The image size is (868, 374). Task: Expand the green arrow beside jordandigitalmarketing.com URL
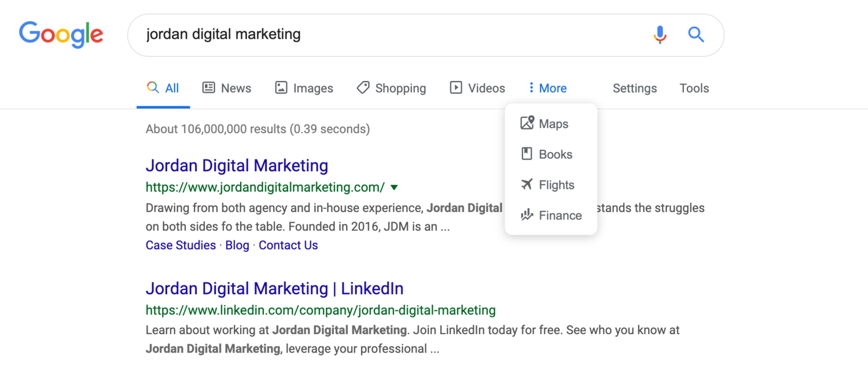(x=394, y=187)
